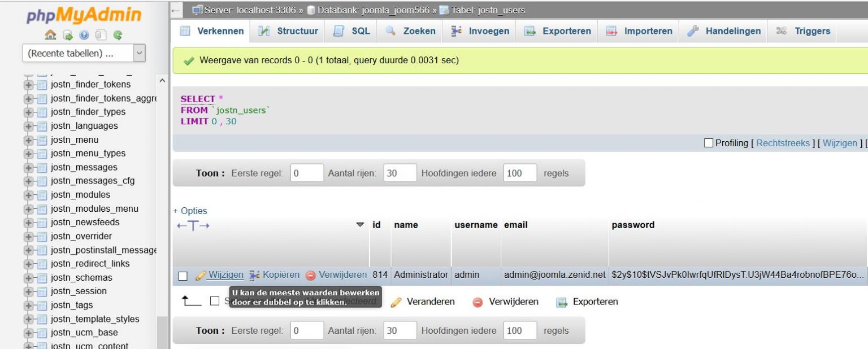The image size is (868, 349).
Task: Expand the jostn_modules_menu tree node
Action: pos(29,209)
